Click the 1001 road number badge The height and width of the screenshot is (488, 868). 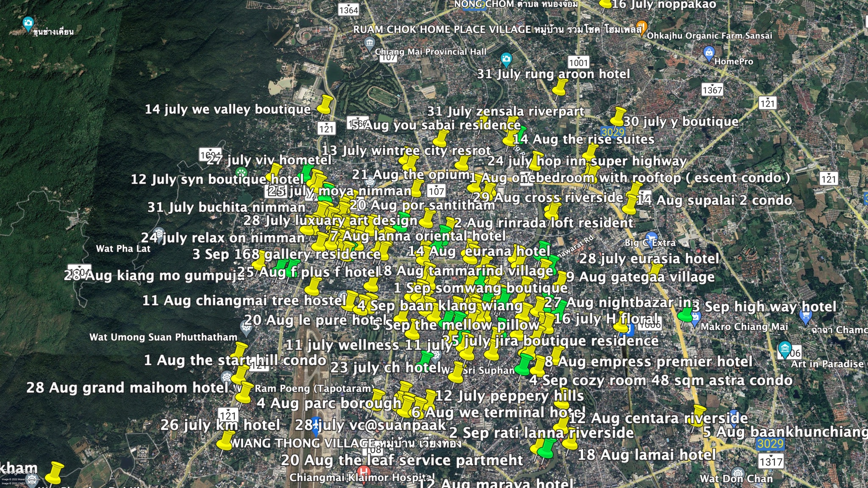[579, 63]
